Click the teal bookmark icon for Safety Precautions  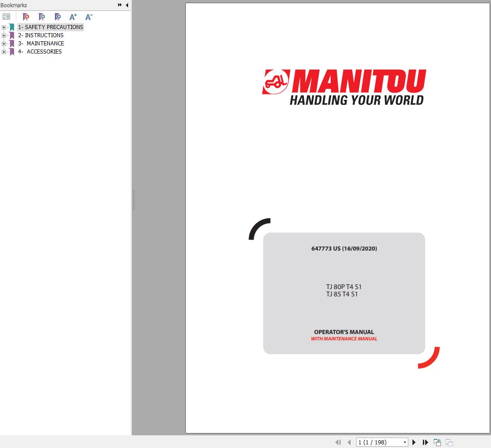pos(12,27)
